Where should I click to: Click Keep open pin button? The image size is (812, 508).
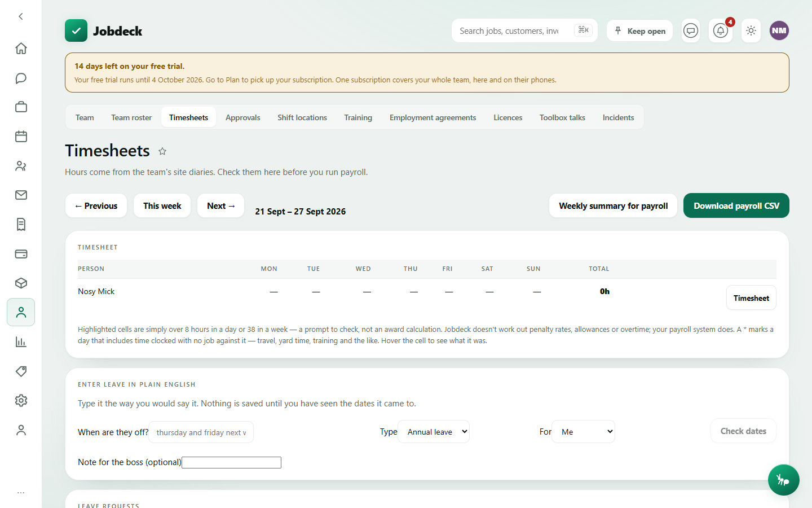[639, 30]
